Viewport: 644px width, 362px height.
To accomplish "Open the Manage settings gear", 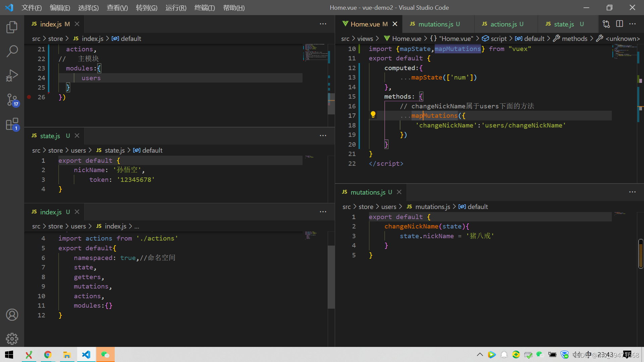I will (x=12, y=339).
